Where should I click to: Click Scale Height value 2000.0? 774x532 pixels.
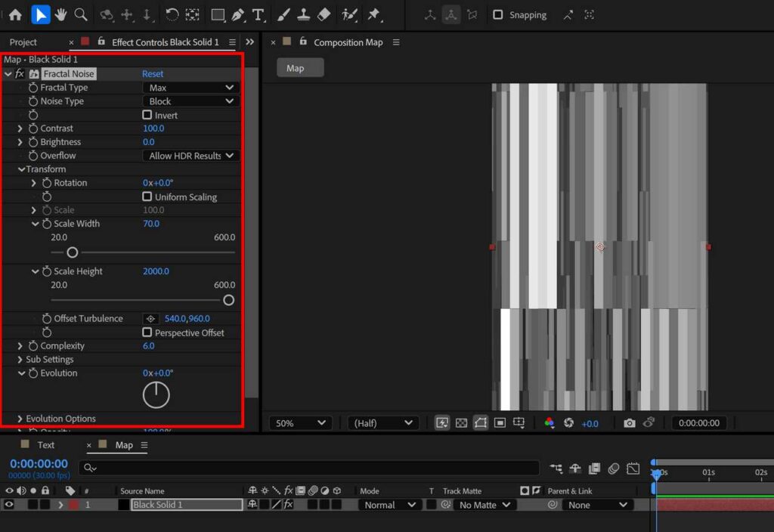(x=156, y=271)
